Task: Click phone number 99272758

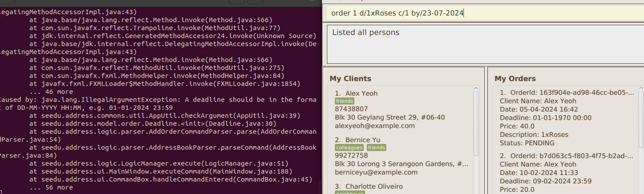Action: (x=351, y=155)
